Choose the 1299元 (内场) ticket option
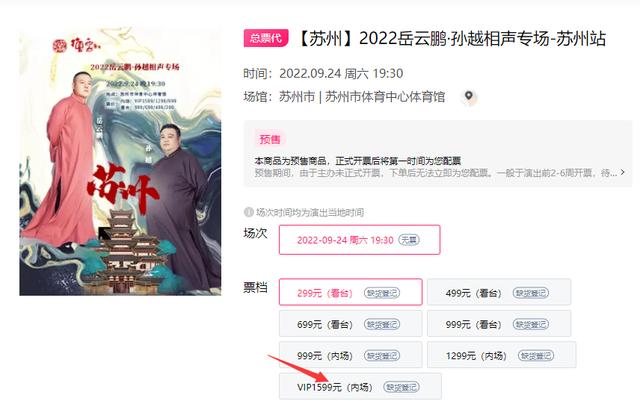 pos(502,355)
